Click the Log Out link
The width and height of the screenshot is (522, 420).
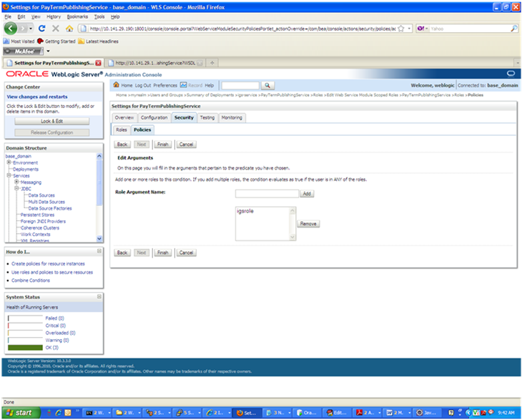[143, 85]
